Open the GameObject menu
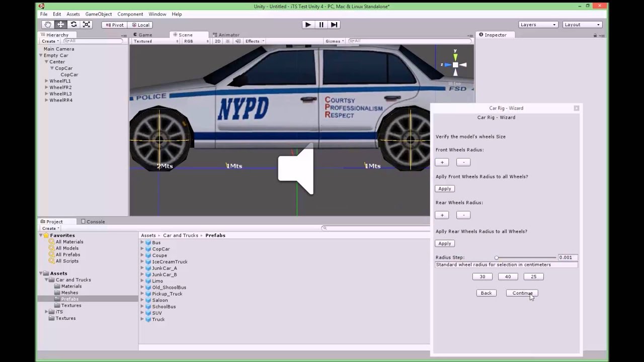The width and height of the screenshot is (644, 362). click(99, 14)
